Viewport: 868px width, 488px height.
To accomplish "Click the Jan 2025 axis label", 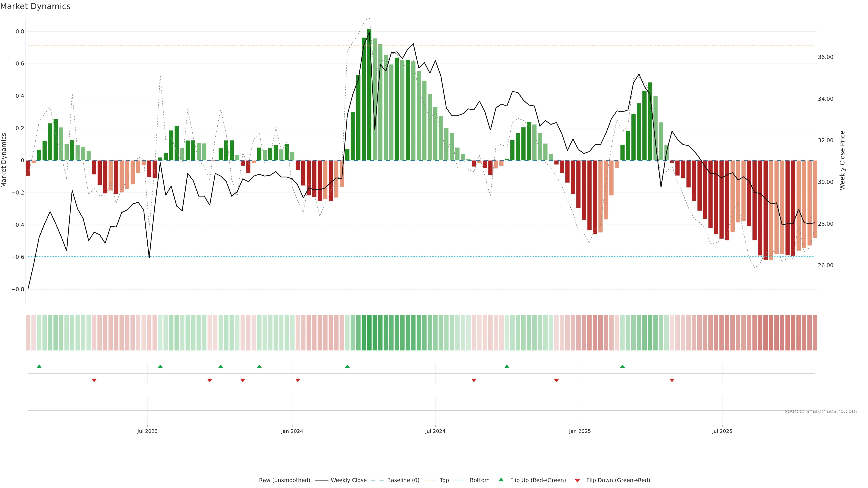I will 580,431.
